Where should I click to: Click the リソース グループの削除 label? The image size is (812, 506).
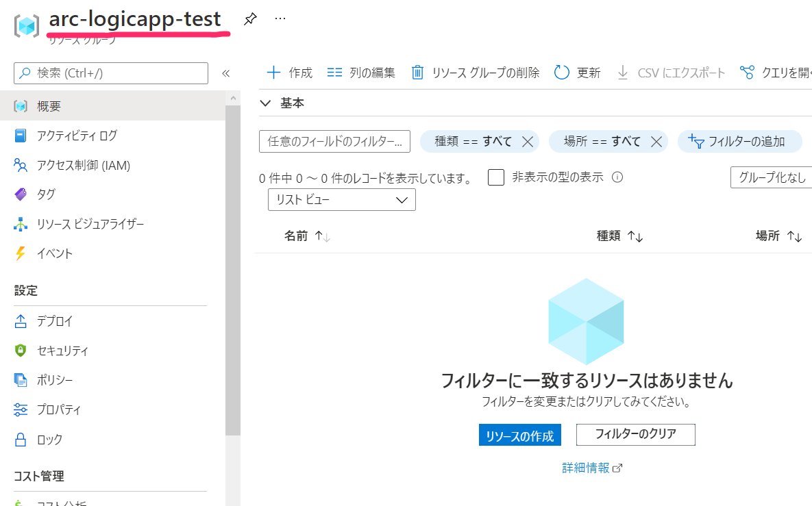486,73
